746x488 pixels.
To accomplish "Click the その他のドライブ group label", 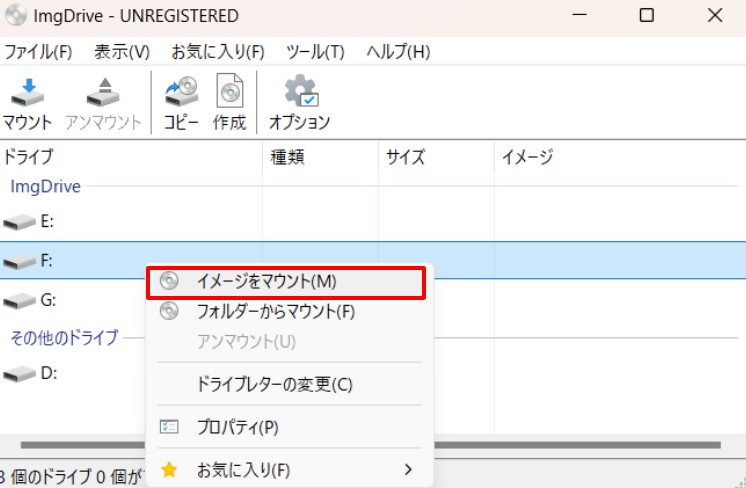I will click(64, 338).
